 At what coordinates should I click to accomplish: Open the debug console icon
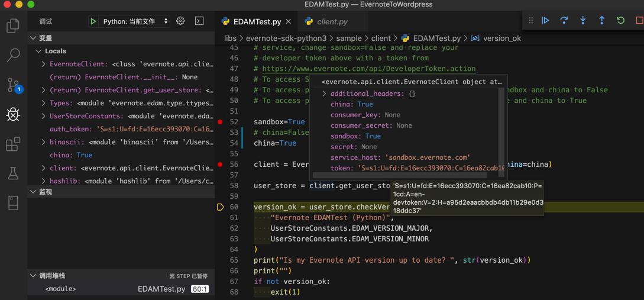coord(199,21)
